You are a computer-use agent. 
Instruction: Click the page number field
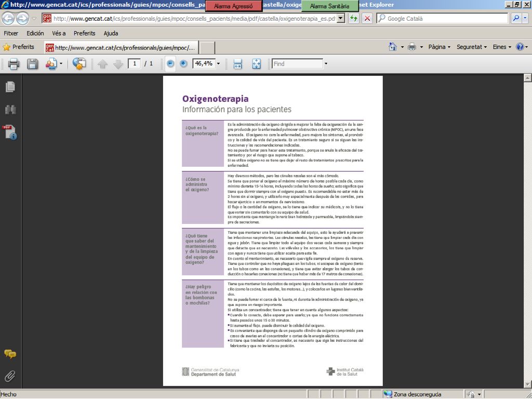135,63
